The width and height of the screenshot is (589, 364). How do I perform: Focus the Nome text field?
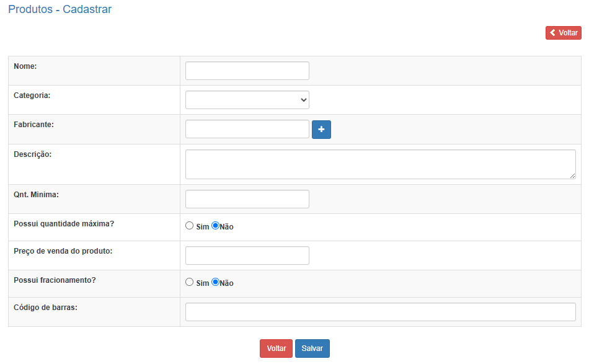[247, 71]
